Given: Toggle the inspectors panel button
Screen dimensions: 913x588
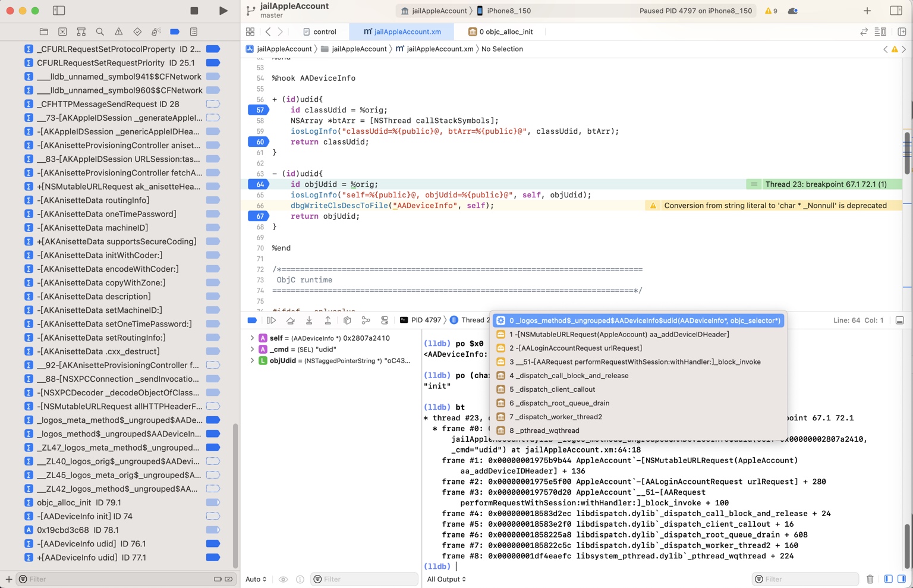Looking at the screenshot, I should pos(896,11).
